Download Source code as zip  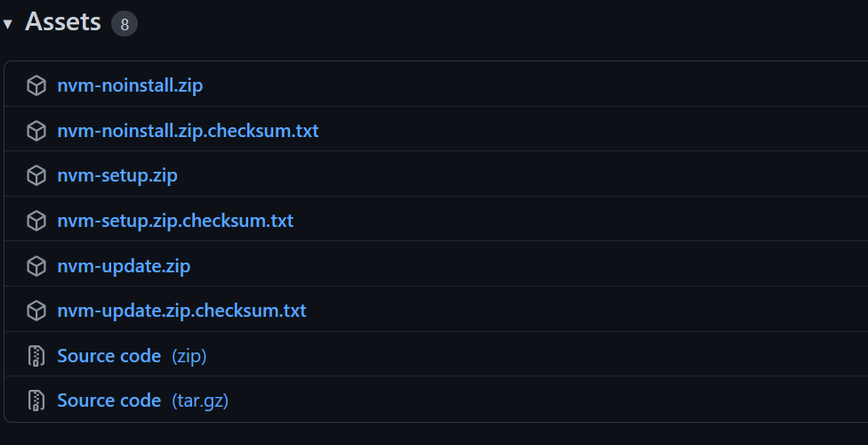(109, 356)
